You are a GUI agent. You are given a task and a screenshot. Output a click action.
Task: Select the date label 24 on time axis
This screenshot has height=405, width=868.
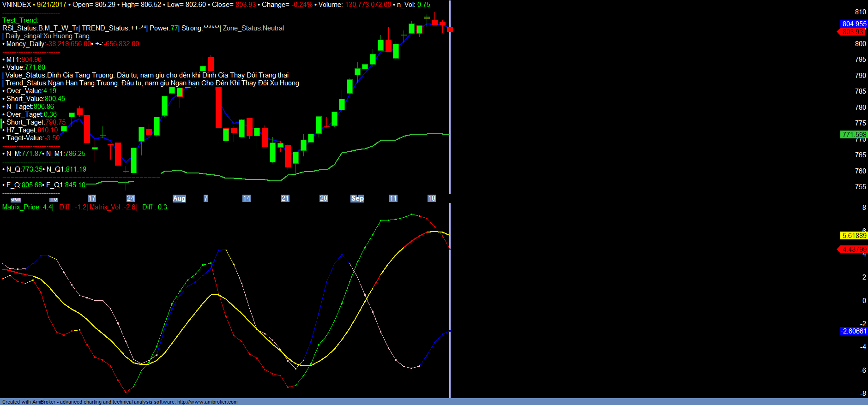[x=131, y=198]
